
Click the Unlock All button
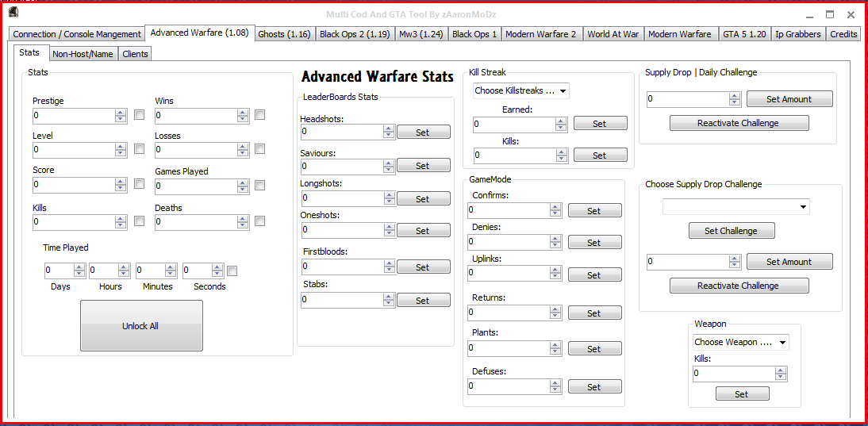[141, 326]
